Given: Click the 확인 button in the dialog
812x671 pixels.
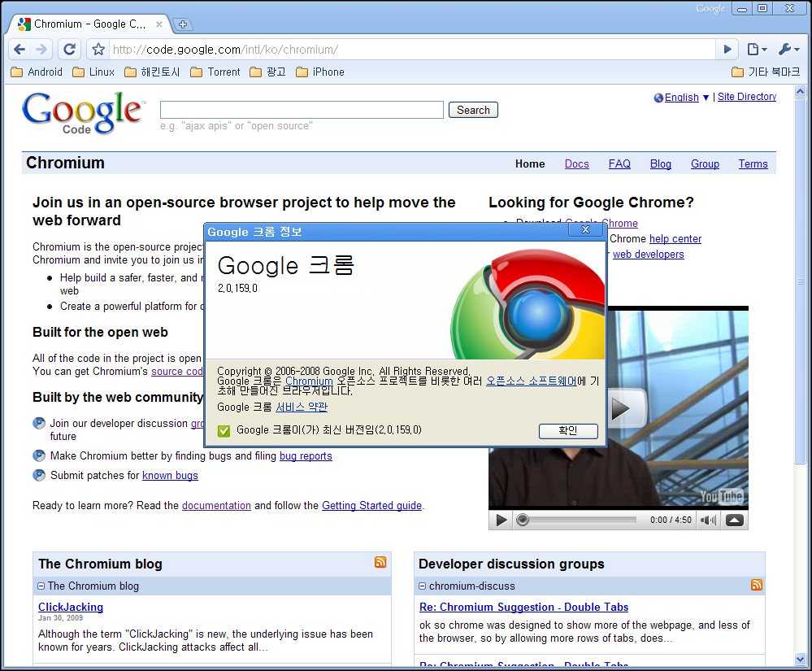Looking at the screenshot, I should click(x=568, y=430).
